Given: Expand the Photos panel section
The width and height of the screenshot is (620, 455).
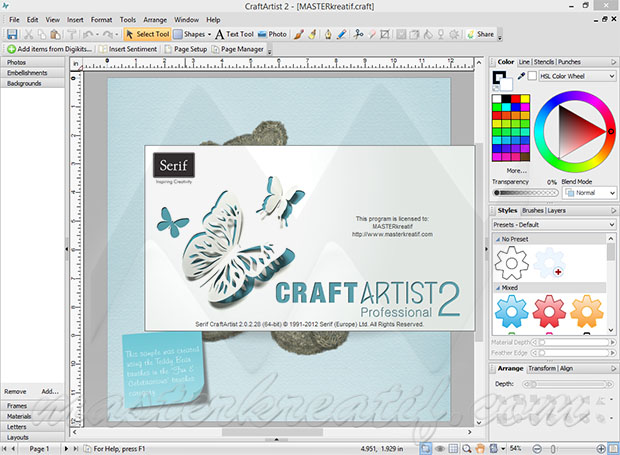Looking at the screenshot, I should (33, 62).
